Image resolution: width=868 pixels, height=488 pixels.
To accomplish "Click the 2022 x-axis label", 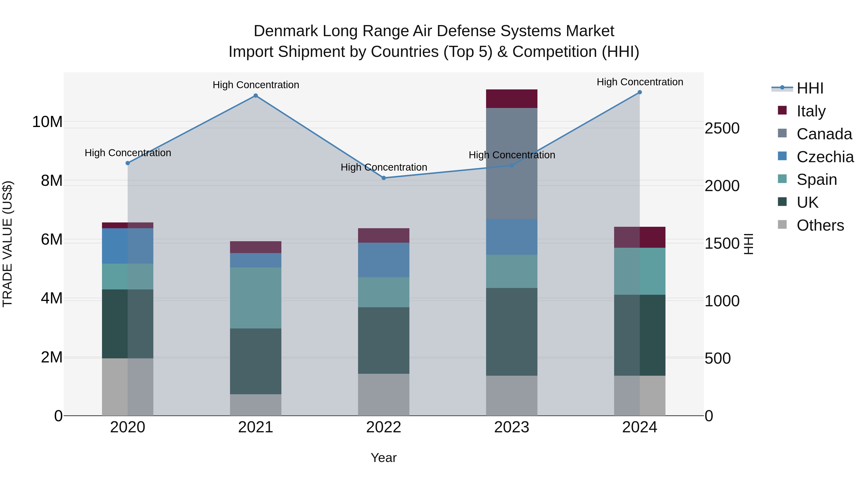I will (x=384, y=427).
